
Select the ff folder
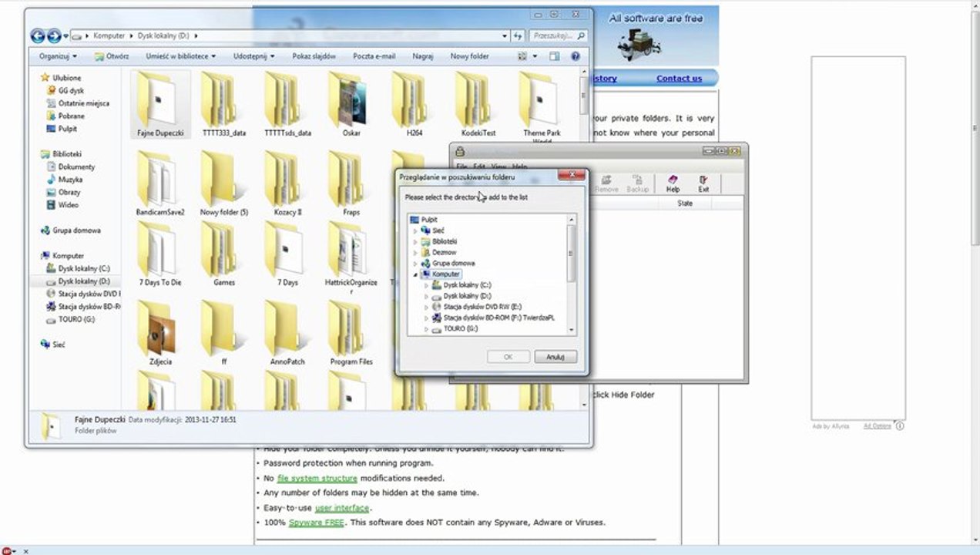224,333
